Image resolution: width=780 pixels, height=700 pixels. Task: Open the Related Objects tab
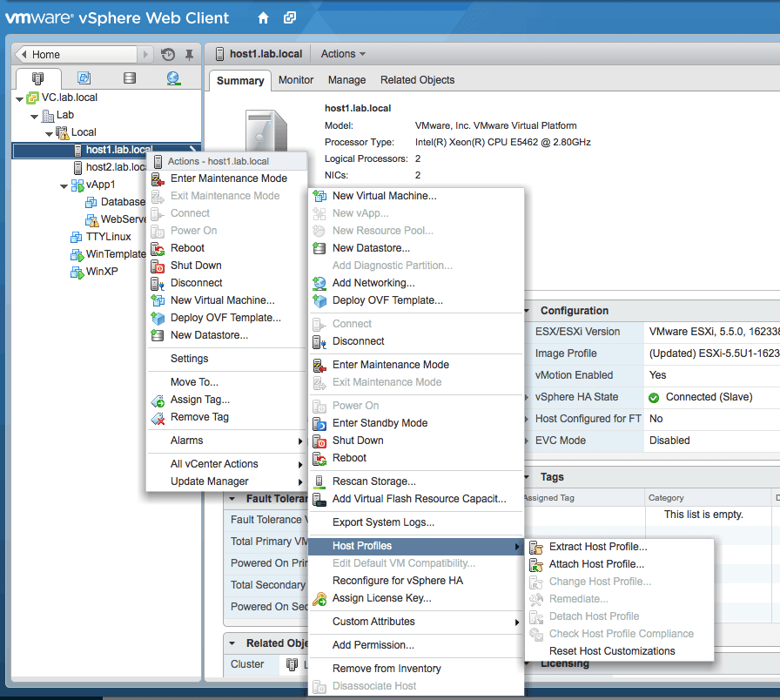[x=417, y=80]
